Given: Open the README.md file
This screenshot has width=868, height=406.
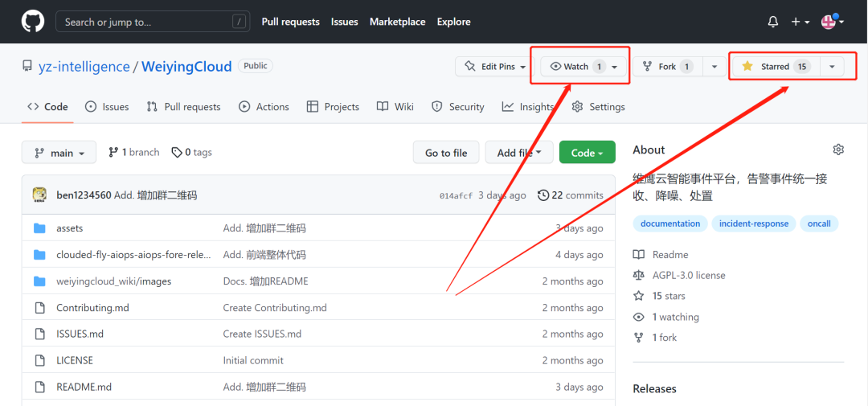Looking at the screenshot, I should coord(84,387).
